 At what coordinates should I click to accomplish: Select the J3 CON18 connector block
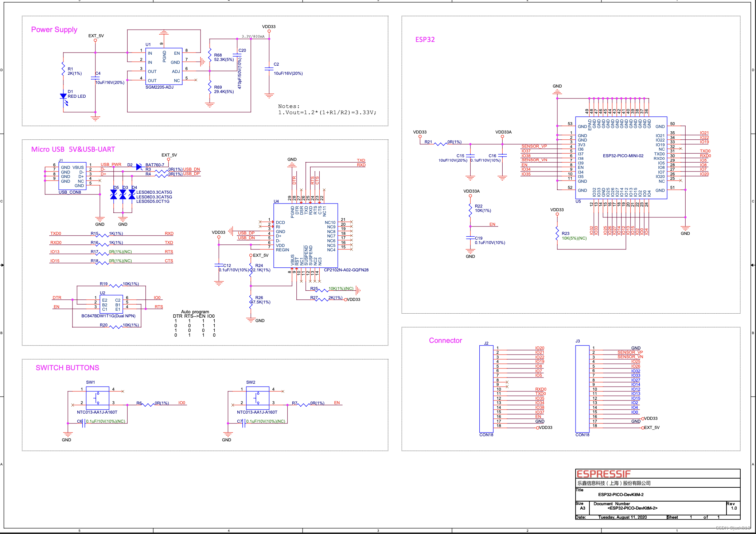[582, 388]
